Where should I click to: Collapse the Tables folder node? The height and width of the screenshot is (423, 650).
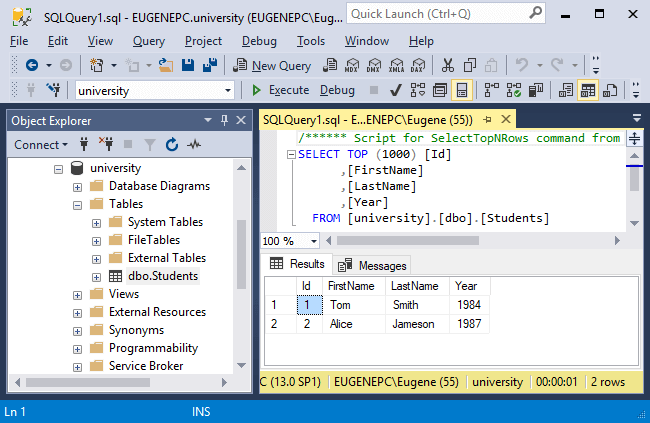pos(78,204)
